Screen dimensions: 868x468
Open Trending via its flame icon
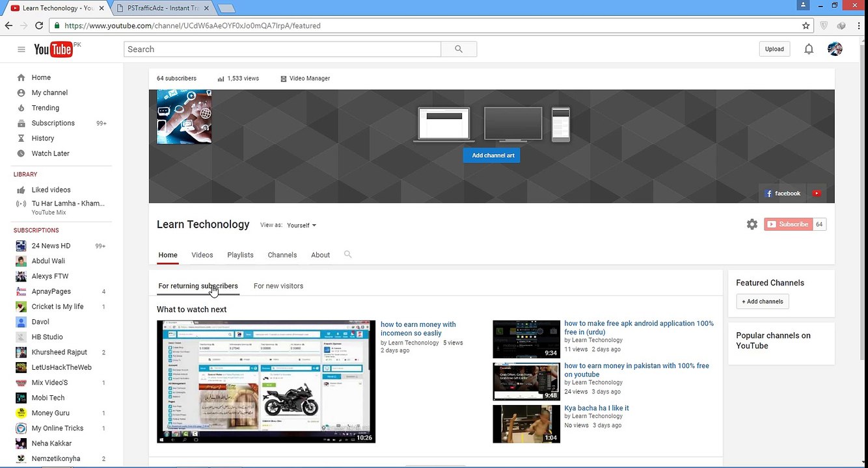[x=21, y=108]
